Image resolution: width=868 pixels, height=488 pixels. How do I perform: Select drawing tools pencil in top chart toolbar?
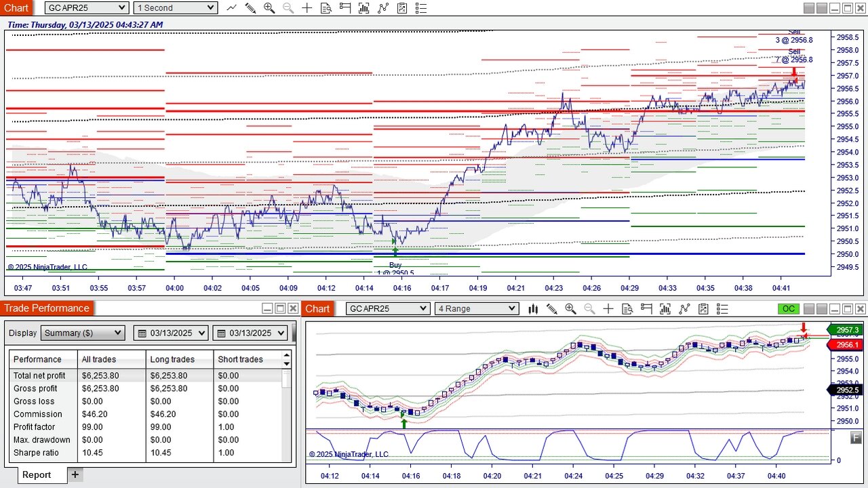click(x=250, y=7)
